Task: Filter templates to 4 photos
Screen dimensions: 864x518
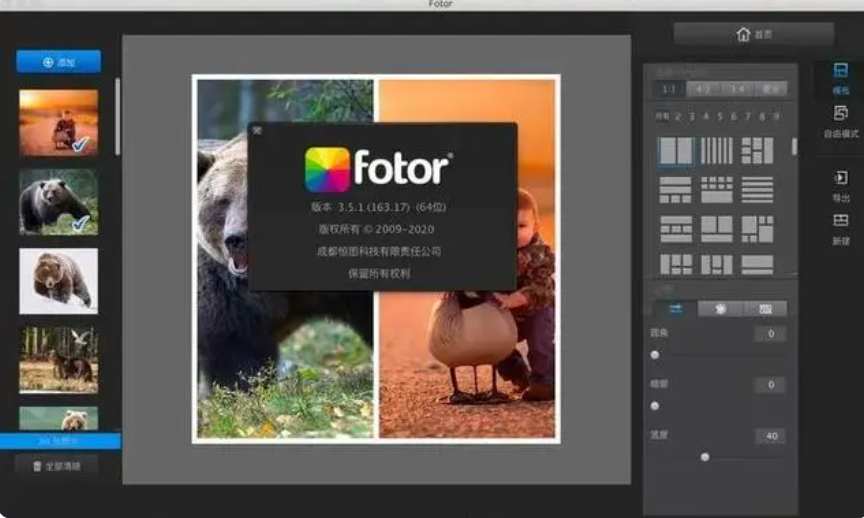Action: click(706, 116)
